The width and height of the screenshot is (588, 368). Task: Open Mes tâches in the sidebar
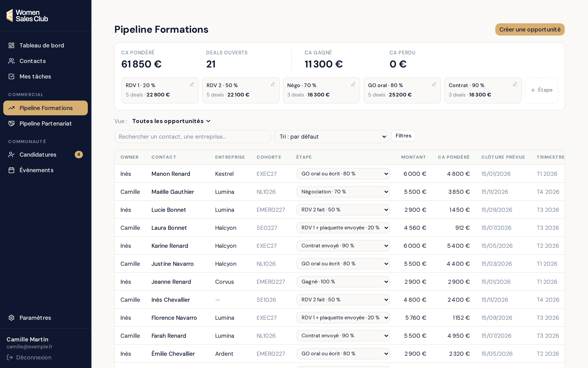[46, 77]
